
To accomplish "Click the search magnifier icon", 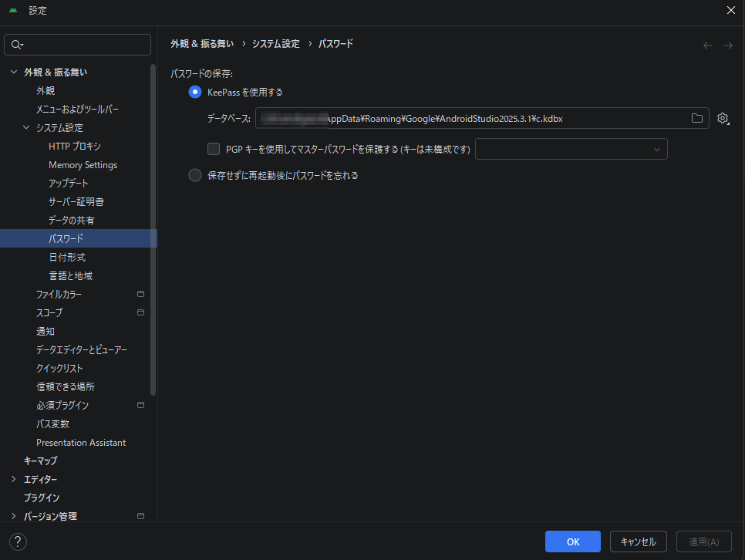I will 17,45.
